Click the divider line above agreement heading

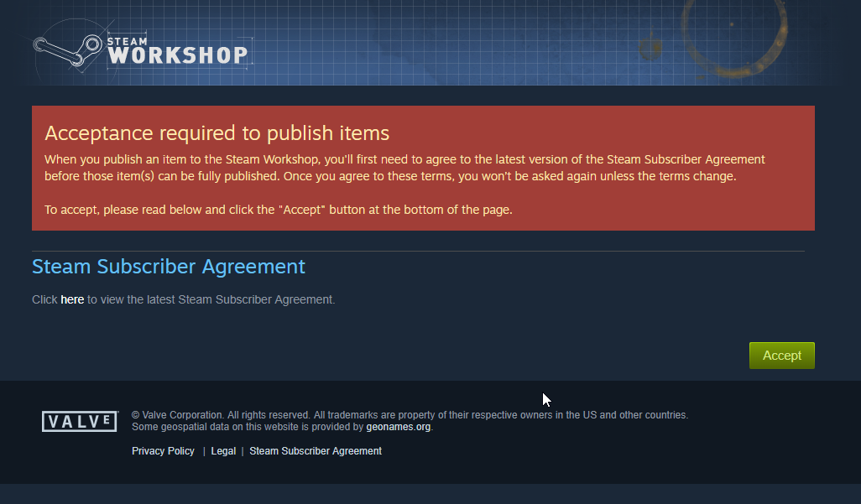tap(419, 252)
